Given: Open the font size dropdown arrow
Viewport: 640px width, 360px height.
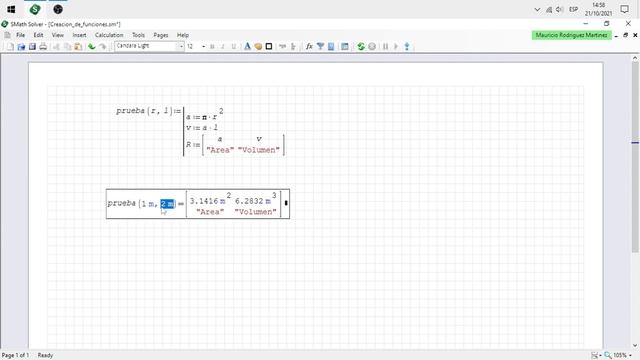Looking at the screenshot, I should (x=203, y=47).
